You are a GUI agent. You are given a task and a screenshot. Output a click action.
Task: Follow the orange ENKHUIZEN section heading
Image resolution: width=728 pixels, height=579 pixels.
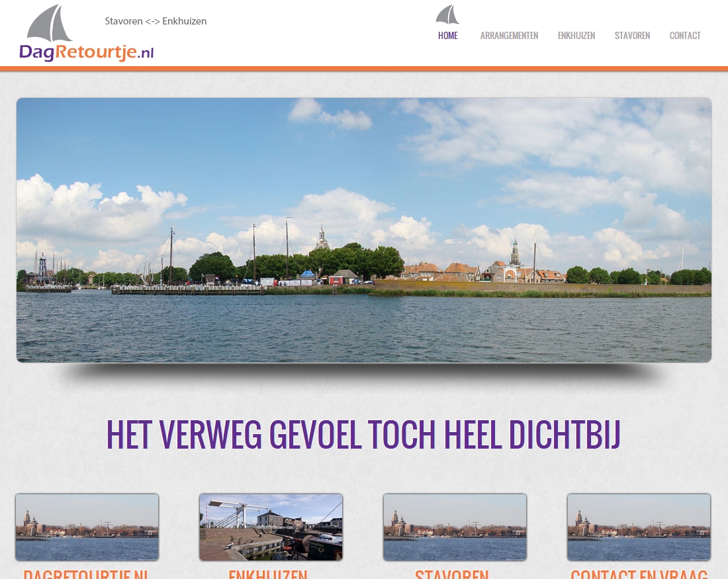pyautogui.click(x=268, y=574)
